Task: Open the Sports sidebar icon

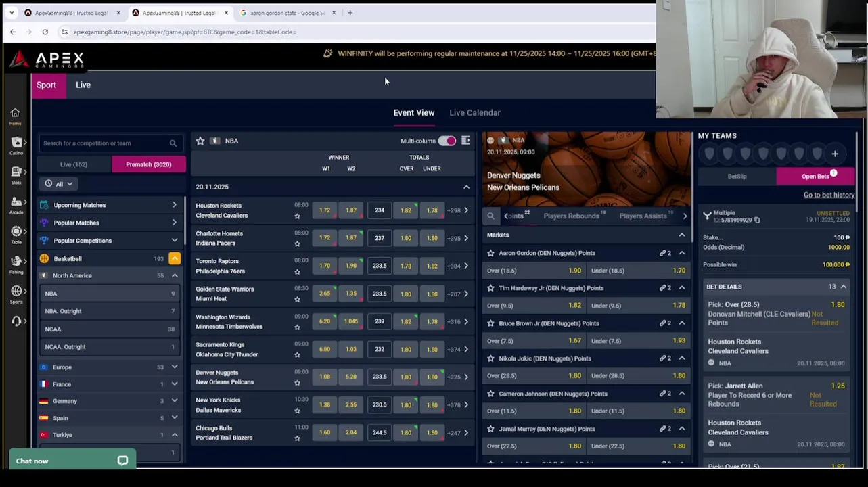Action: [x=16, y=294]
